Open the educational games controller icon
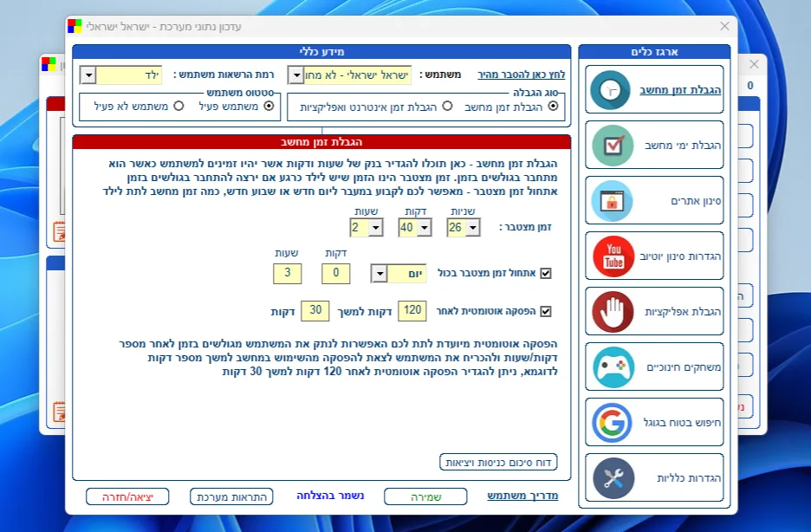Viewport: 811px width, 532px height. [x=613, y=367]
